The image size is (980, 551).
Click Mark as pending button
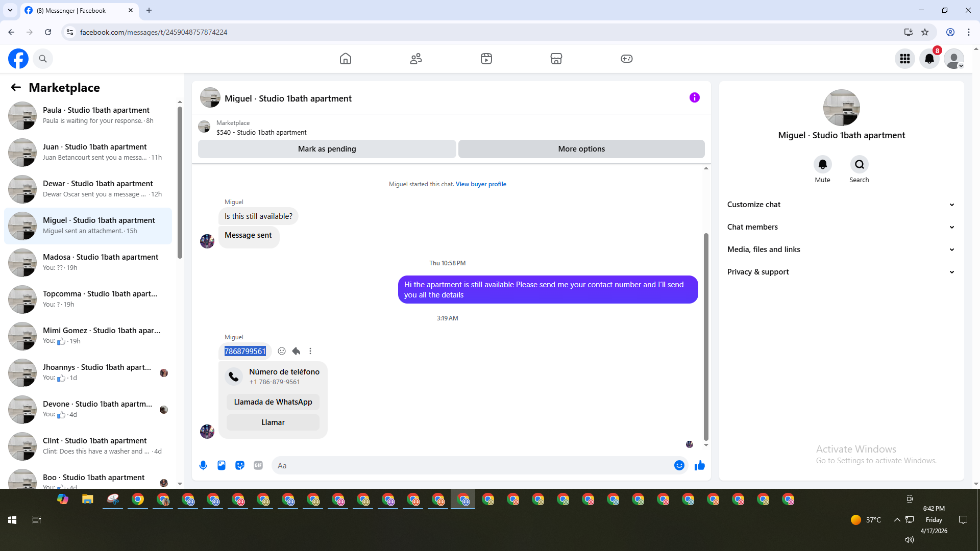point(327,149)
